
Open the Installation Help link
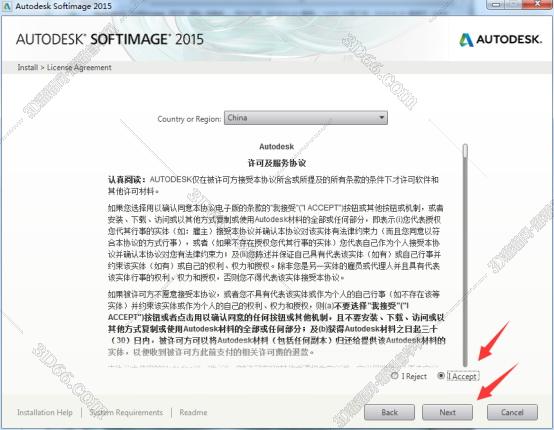(x=45, y=412)
